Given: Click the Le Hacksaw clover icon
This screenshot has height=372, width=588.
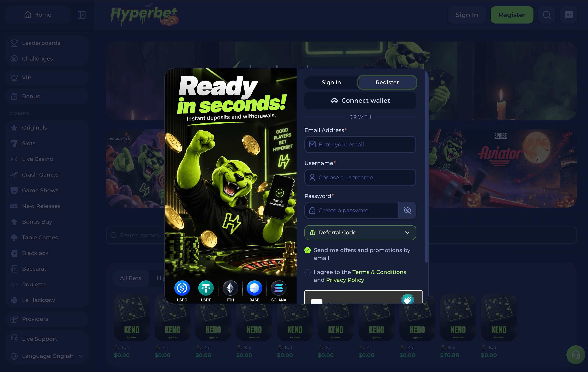Looking at the screenshot, I should [14, 300].
